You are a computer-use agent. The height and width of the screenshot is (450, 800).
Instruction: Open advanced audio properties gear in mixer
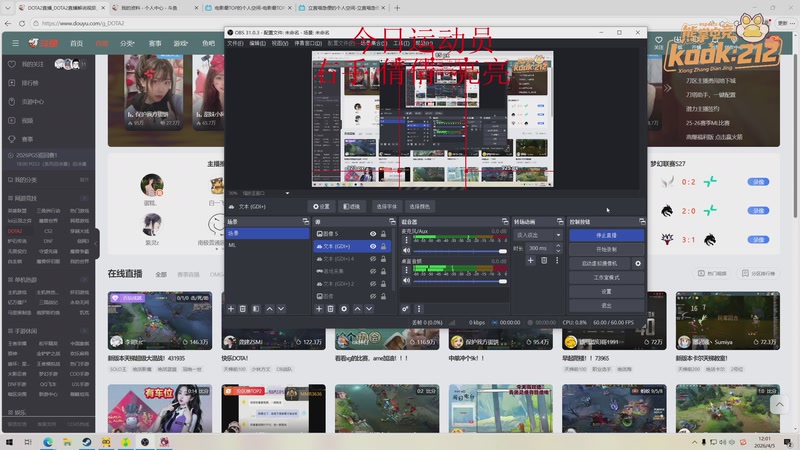[405, 309]
